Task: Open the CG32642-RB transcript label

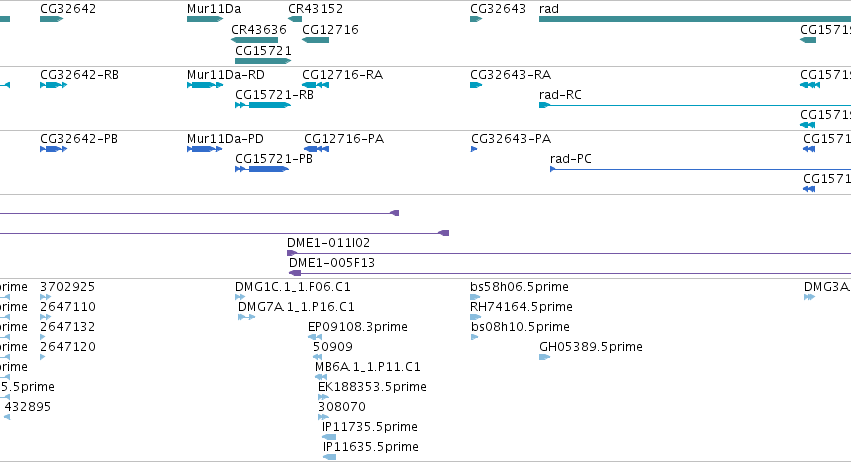Action: [x=79, y=74]
